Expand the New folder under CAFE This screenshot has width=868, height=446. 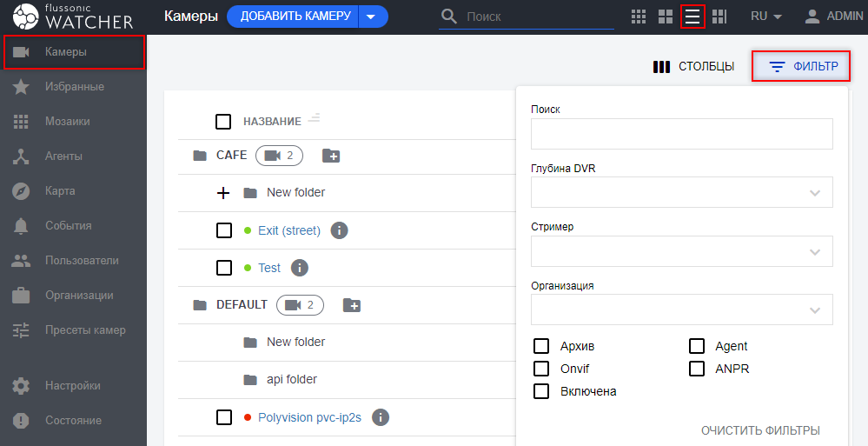(x=223, y=193)
